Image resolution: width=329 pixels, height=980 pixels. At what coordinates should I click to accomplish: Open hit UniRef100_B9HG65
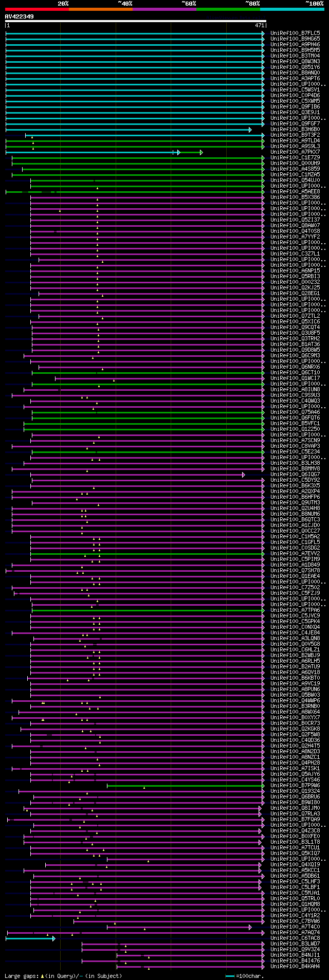tap(295, 39)
